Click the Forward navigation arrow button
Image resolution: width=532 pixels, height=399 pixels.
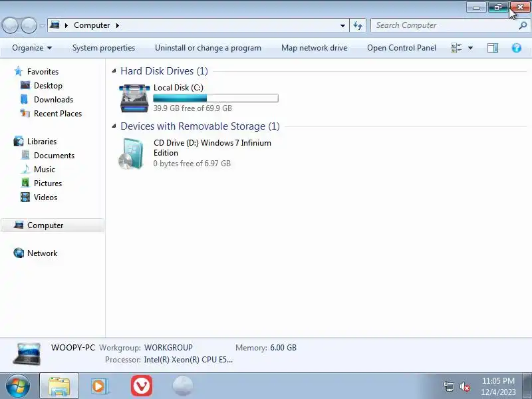click(x=29, y=25)
